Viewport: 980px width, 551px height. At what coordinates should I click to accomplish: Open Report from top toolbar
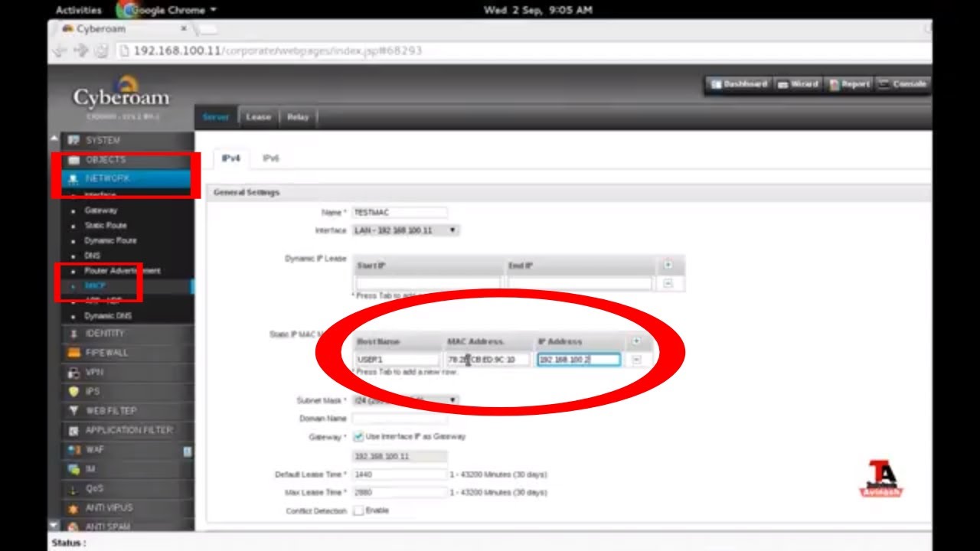click(849, 84)
